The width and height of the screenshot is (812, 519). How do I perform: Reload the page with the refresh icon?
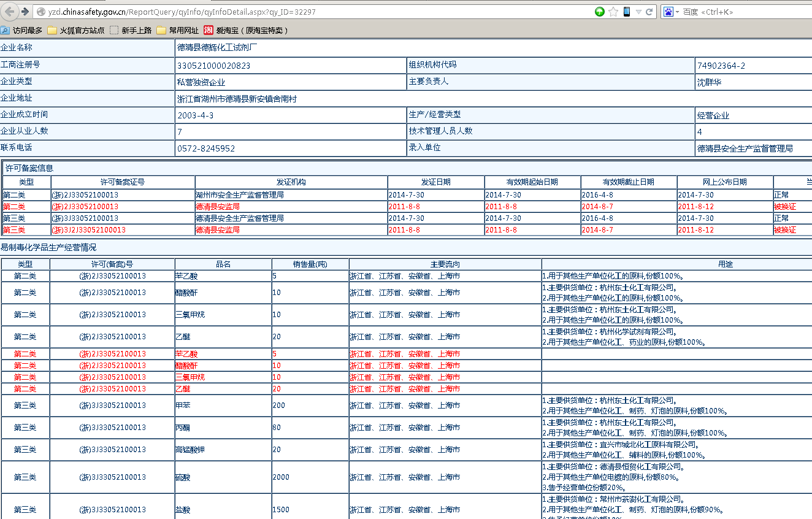pos(649,12)
